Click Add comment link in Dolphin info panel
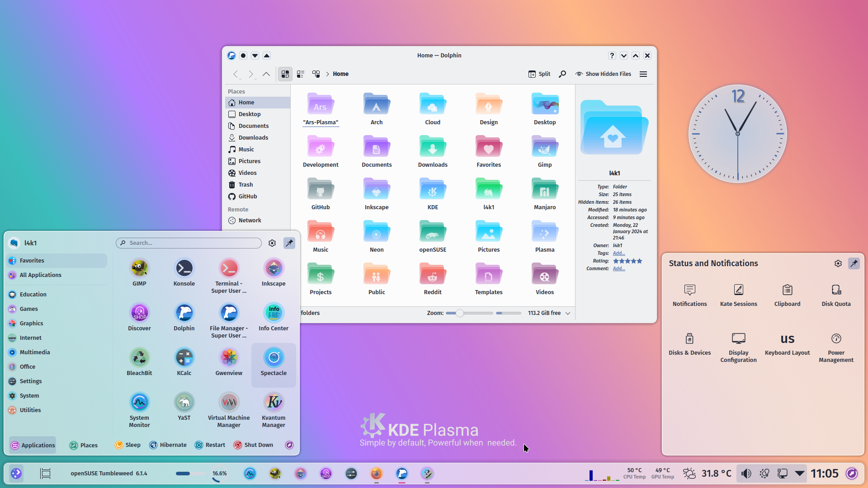868x488 pixels. tap(619, 269)
